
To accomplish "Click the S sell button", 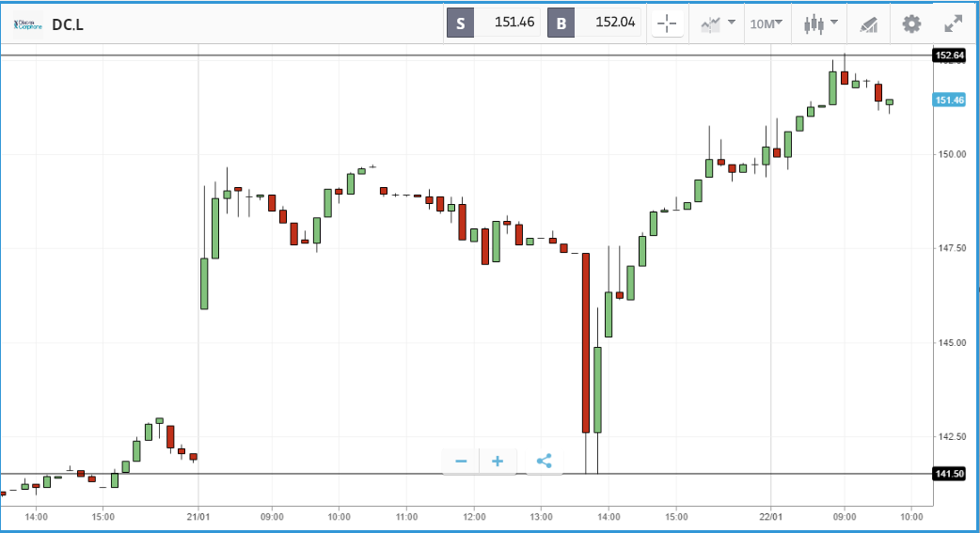I will coord(460,24).
